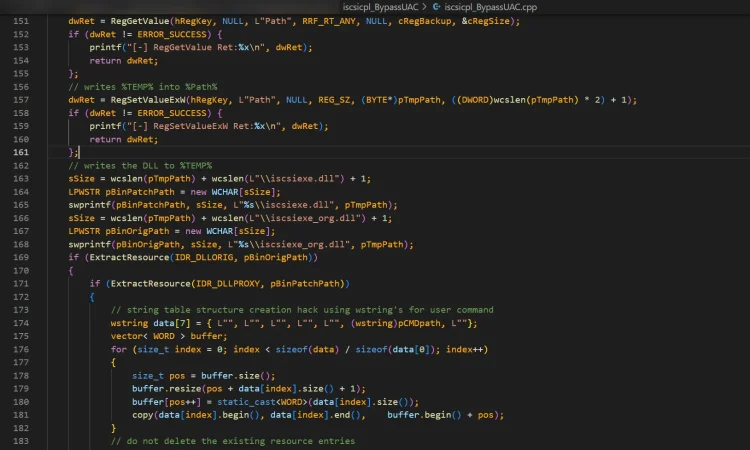Viewport: 750px width, 450px height.
Task: Select line number 151 in the gutter
Action: (21, 21)
